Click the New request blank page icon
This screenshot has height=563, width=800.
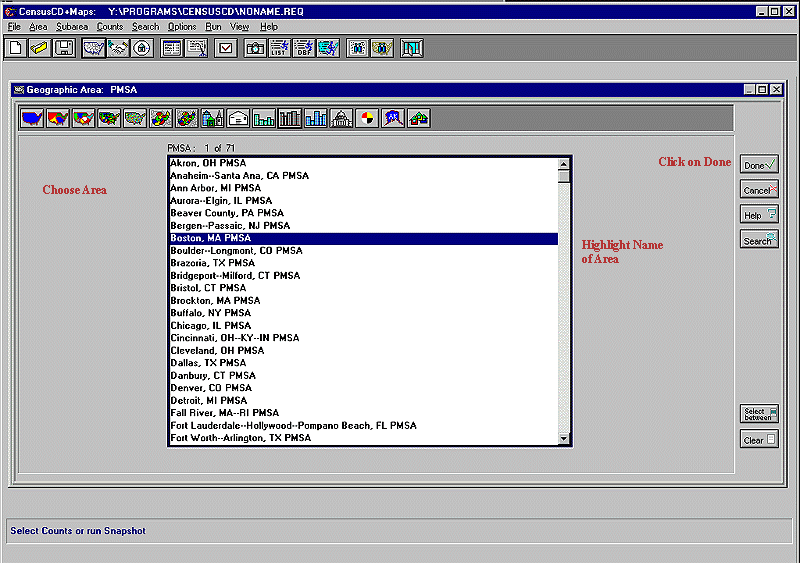pos(16,48)
